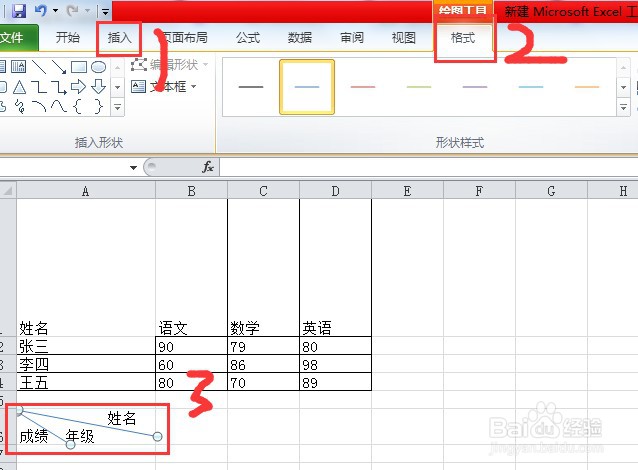Click cell containing 语文

(x=191, y=267)
